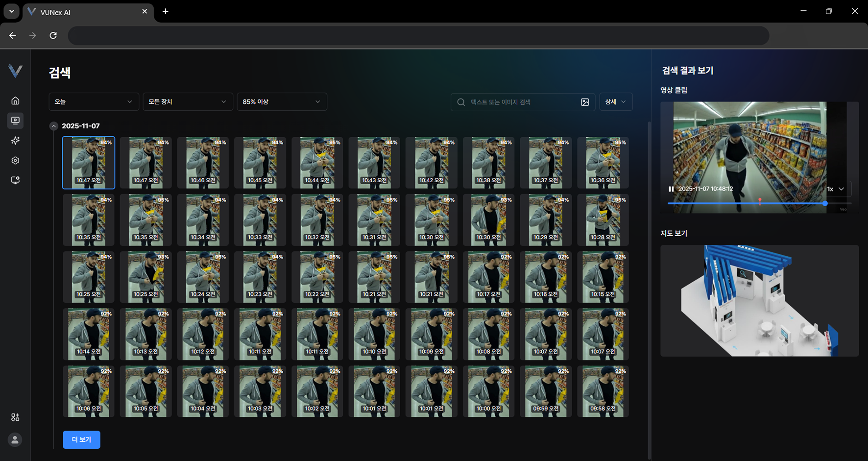Expand the 상세 detail options
This screenshot has height=461, width=868.
[x=615, y=102]
